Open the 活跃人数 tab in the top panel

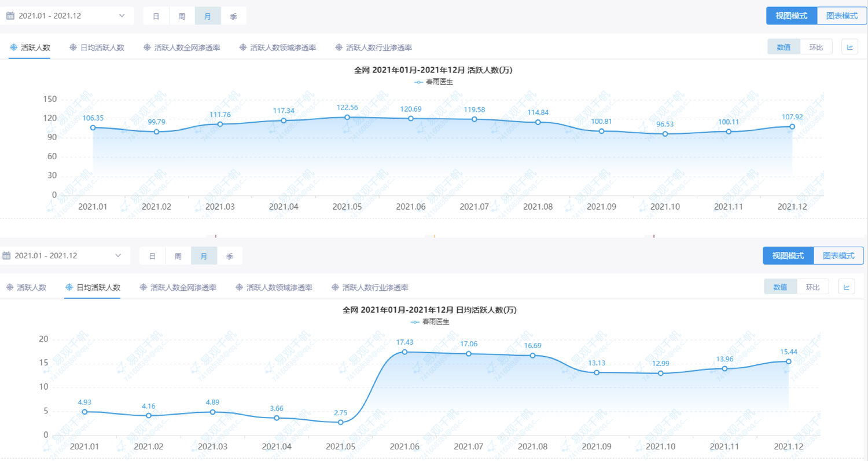[x=30, y=47]
